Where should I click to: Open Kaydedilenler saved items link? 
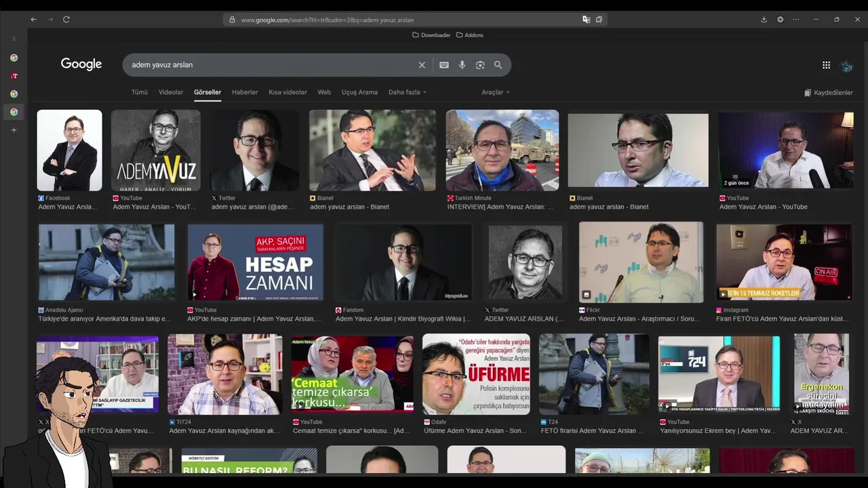point(829,93)
